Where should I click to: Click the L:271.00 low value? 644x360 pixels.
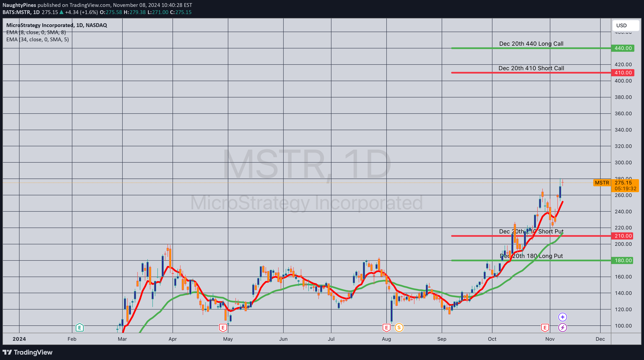coord(158,12)
